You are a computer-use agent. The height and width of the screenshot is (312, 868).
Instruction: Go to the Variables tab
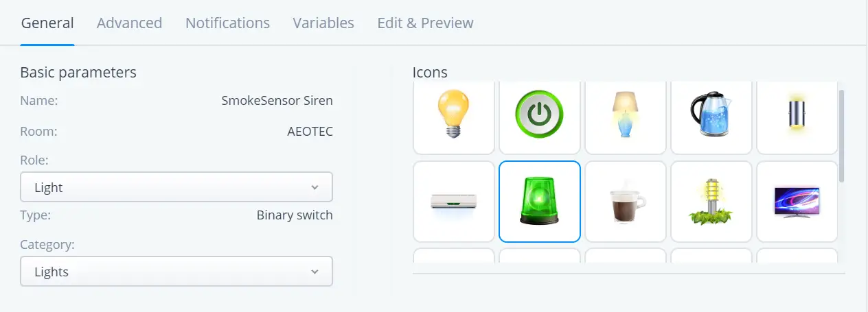pyautogui.click(x=323, y=23)
